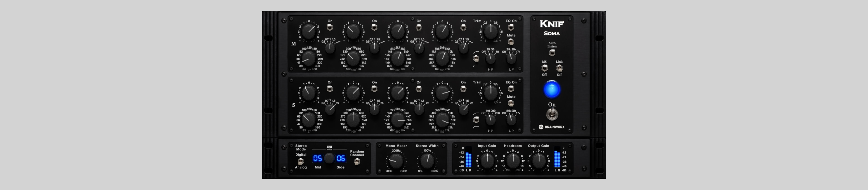Toggle M channel 560–10k band On switch
Image resolution: width=868 pixels, height=190 pixels.
[x=419, y=27]
